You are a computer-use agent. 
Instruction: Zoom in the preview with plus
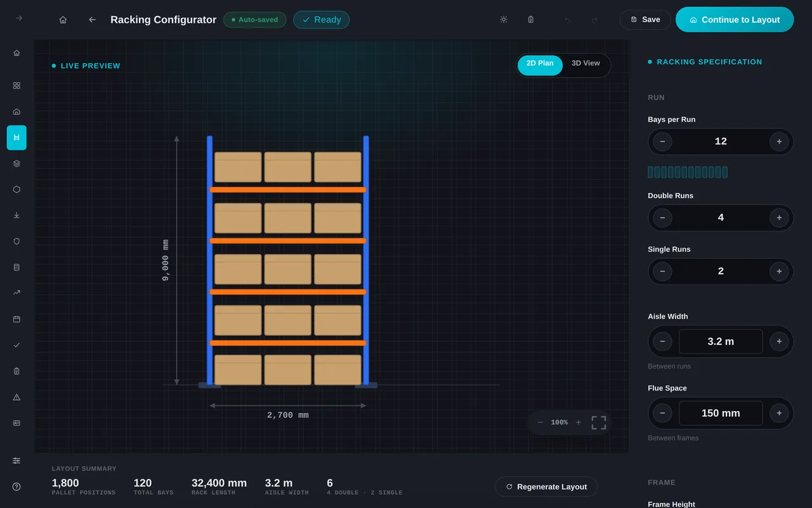click(579, 422)
